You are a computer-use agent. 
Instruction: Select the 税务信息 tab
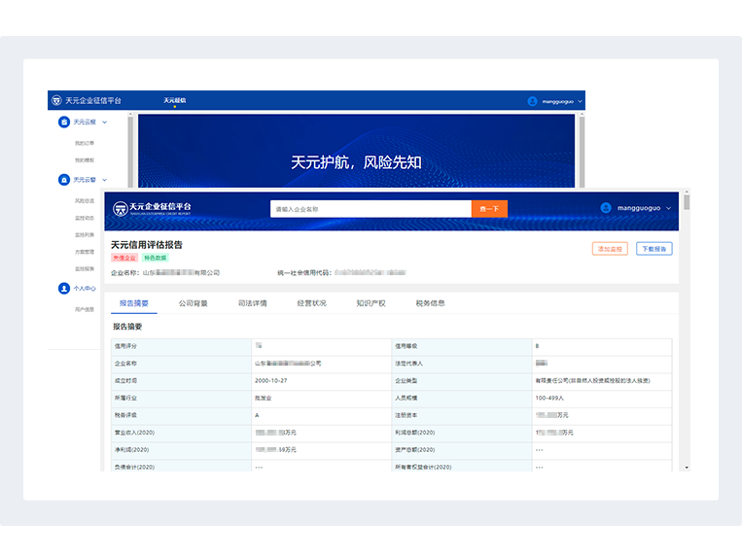430,303
